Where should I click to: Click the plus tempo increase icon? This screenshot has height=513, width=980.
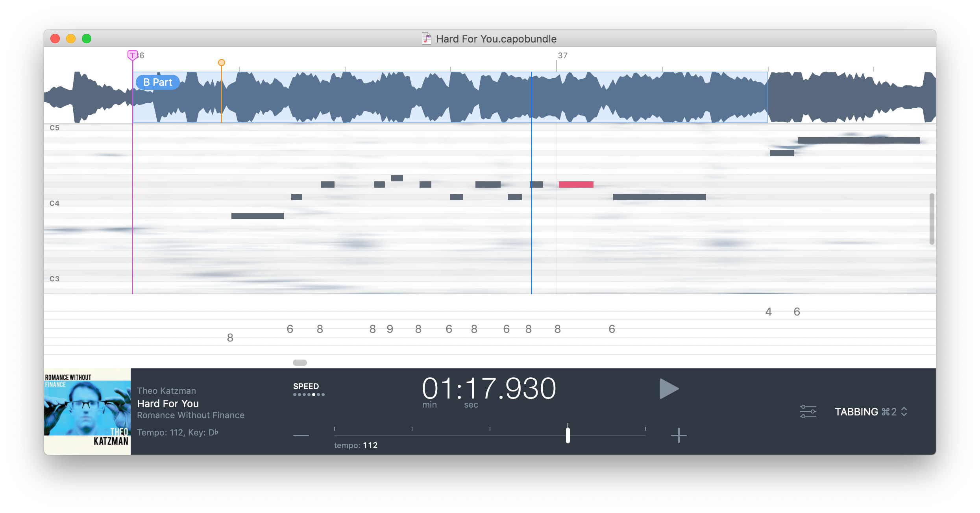pyautogui.click(x=679, y=435)
